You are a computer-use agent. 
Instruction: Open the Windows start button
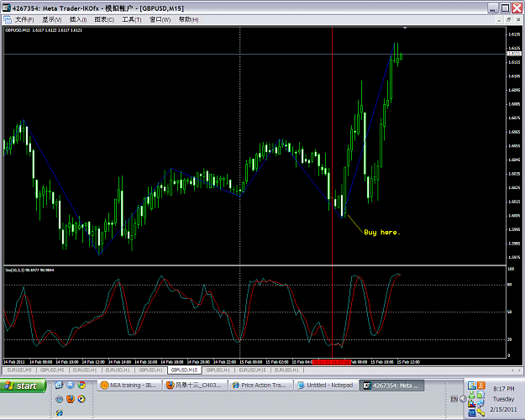[x=23, y=386]
